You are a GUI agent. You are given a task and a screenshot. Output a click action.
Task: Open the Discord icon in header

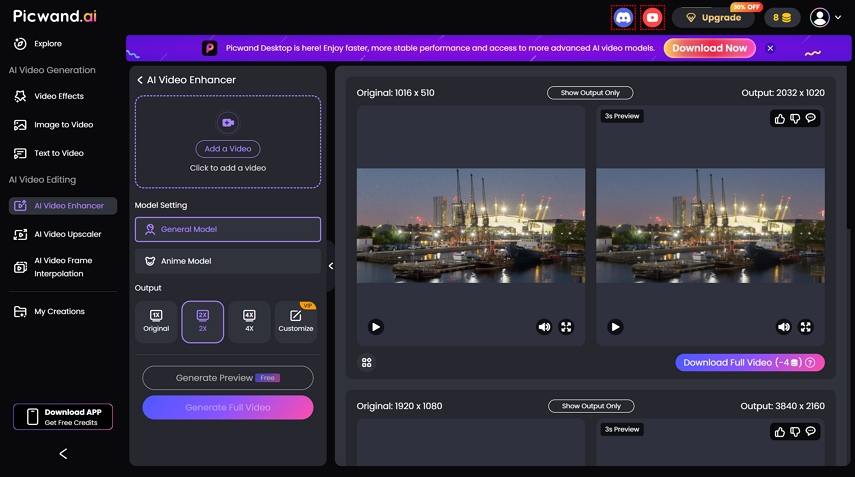tap(623, 18)
